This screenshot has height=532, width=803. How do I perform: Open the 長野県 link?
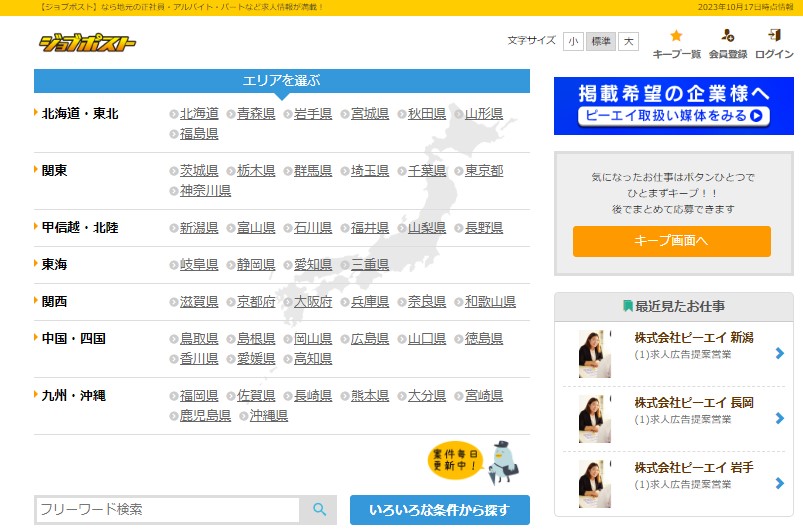pos(484,227)
